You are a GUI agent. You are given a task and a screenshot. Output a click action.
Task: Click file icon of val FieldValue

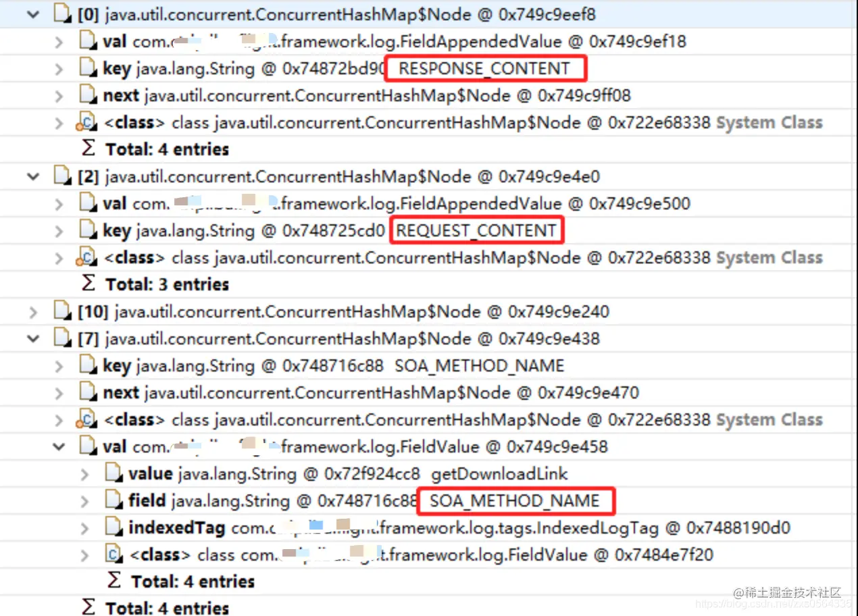click(88, 446)
